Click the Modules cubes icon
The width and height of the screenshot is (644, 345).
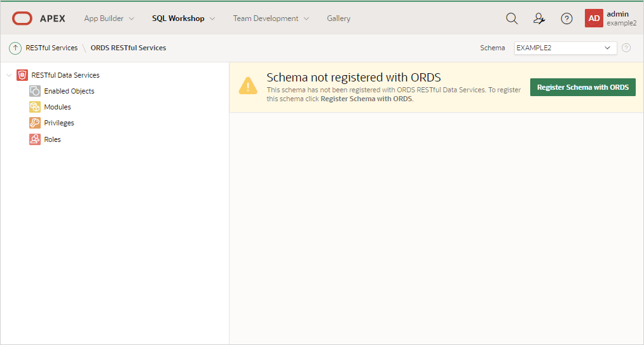click(35, 107)
